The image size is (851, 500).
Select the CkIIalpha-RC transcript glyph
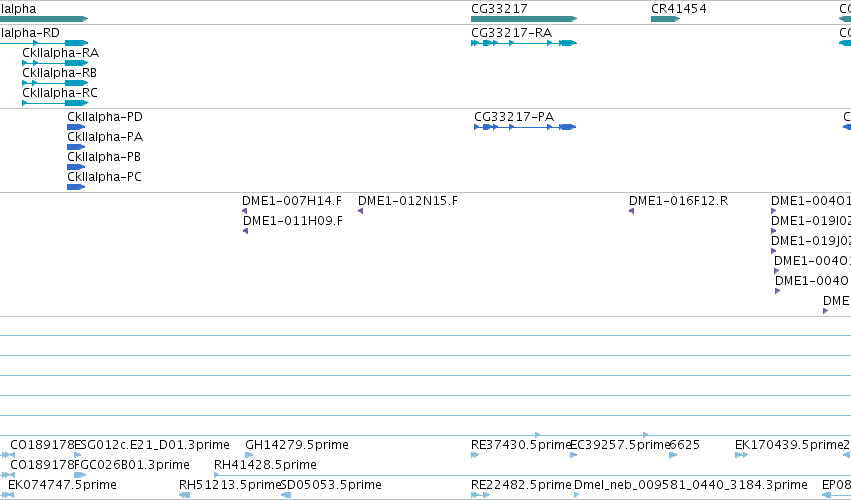(55, 103)
